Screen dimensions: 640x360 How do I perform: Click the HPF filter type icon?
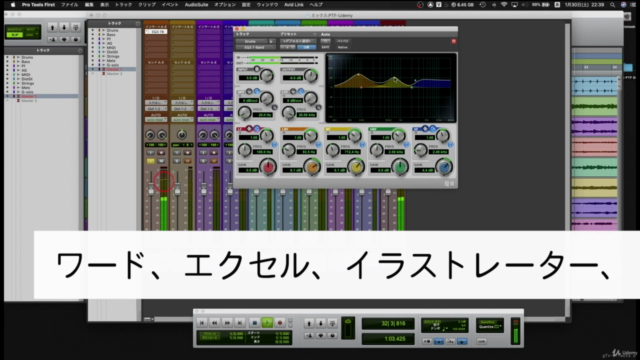pos(257,91)
